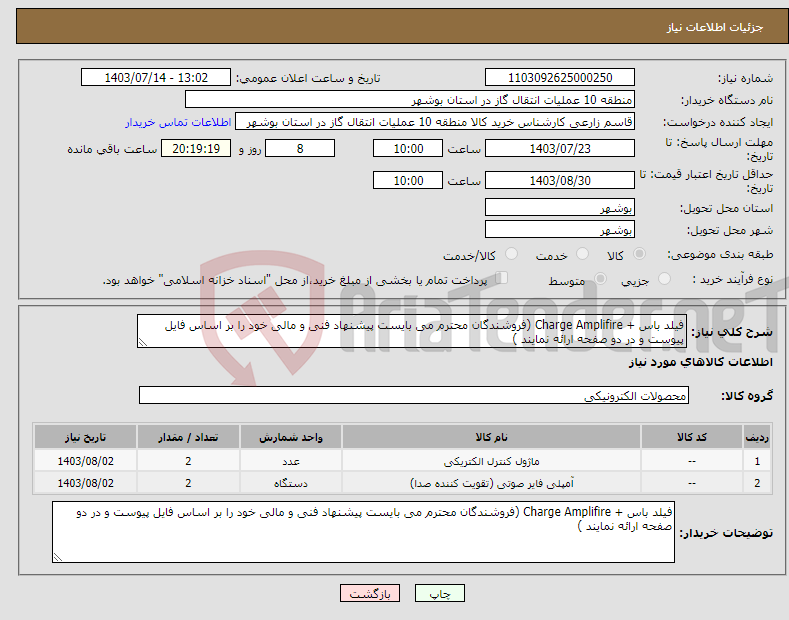Click the واحد شمارش column header
The image size is (789, 620).
click(x=291, y=437)
